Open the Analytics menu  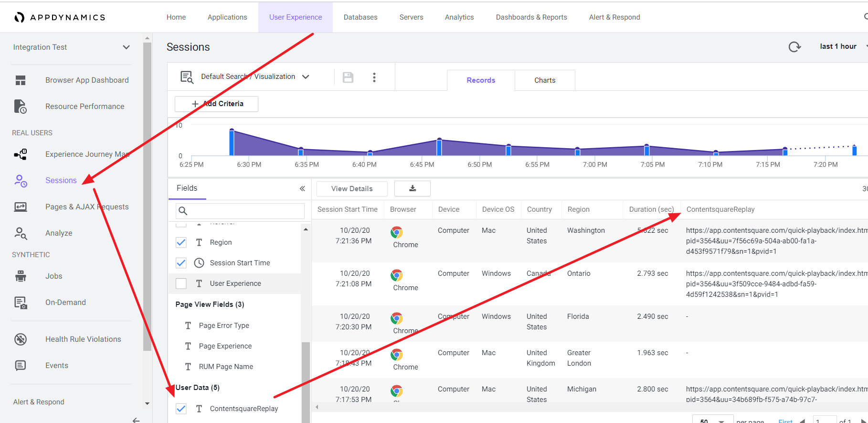tap(459, 17)
